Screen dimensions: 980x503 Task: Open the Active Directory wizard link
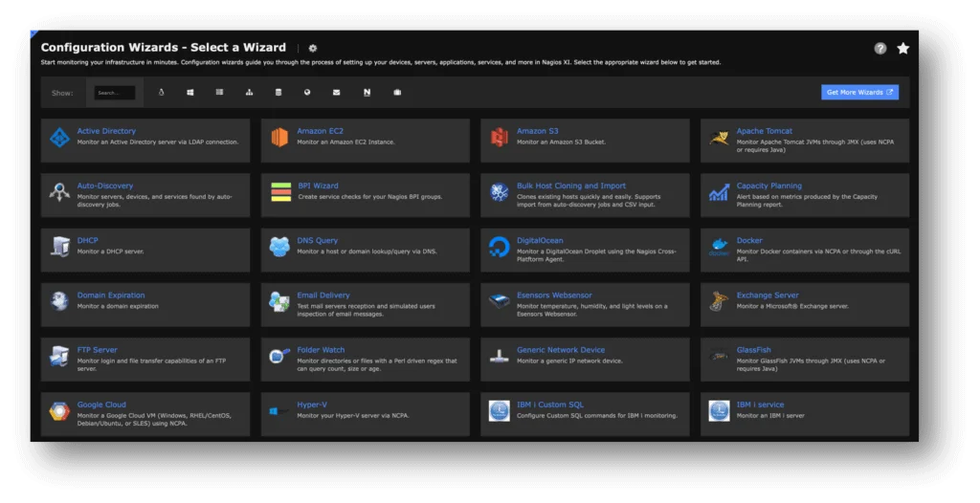pos(106,131)
